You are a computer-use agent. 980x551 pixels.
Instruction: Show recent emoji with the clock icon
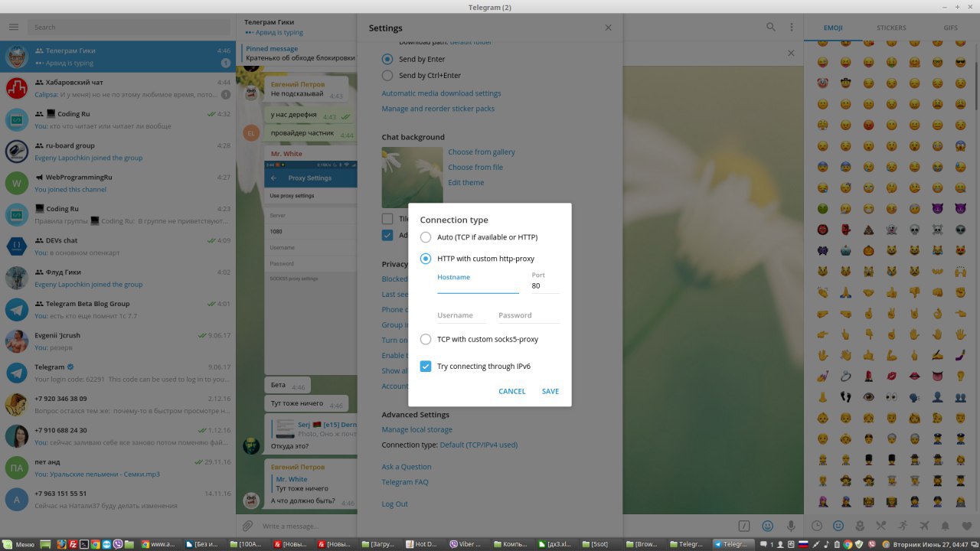point(817,526)
